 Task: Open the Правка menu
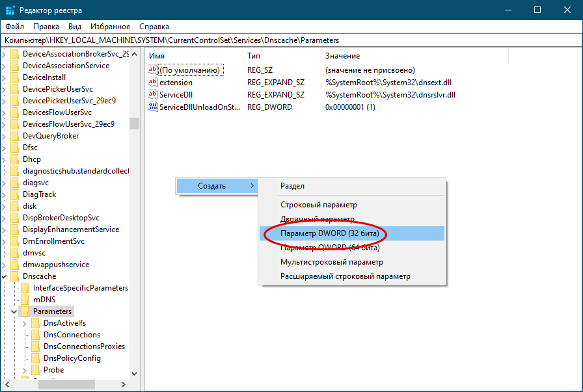pyautogui.click(x=46, y=27)
